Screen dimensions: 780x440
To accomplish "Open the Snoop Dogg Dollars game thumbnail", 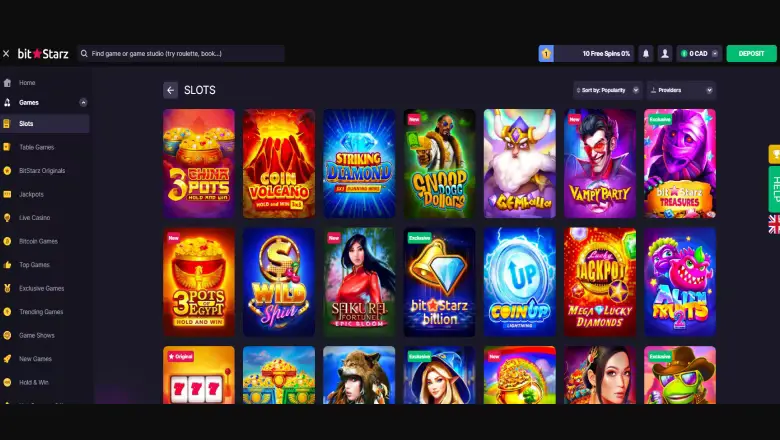I will pos(439,164).
